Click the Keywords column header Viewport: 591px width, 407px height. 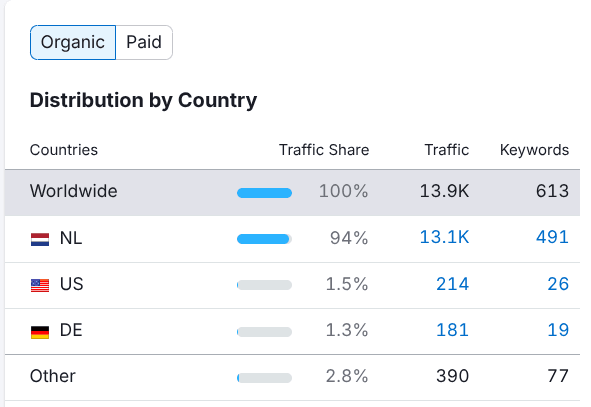pos(534,150)
